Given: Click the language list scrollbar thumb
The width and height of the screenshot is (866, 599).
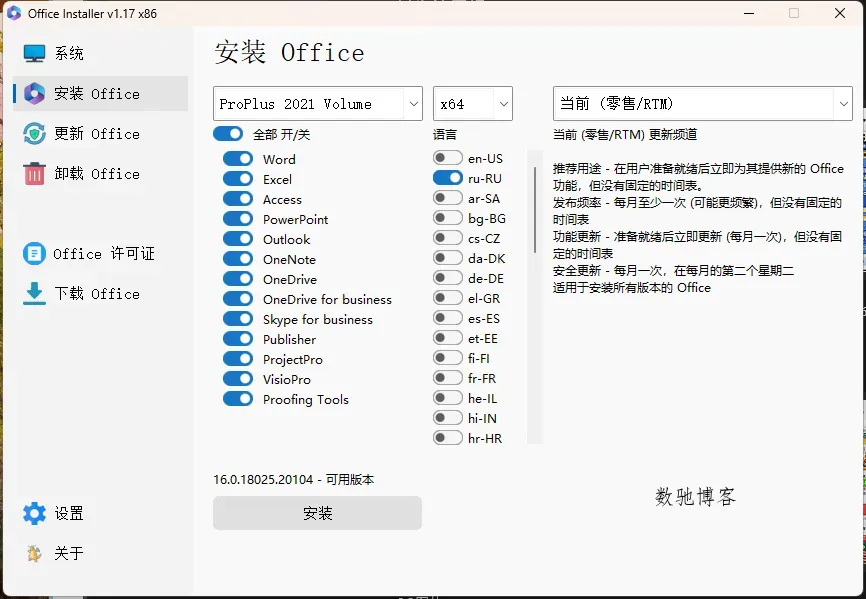Looking at the screenshot, I should [535, 210].
